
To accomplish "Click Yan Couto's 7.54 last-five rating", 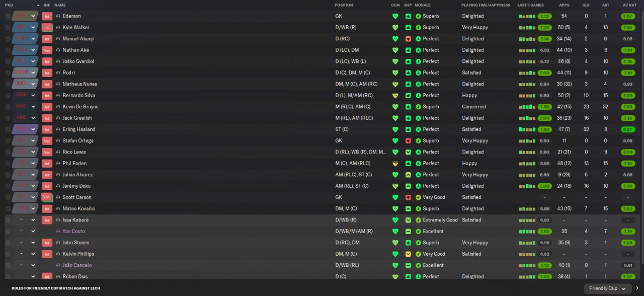I will [544, 232].
